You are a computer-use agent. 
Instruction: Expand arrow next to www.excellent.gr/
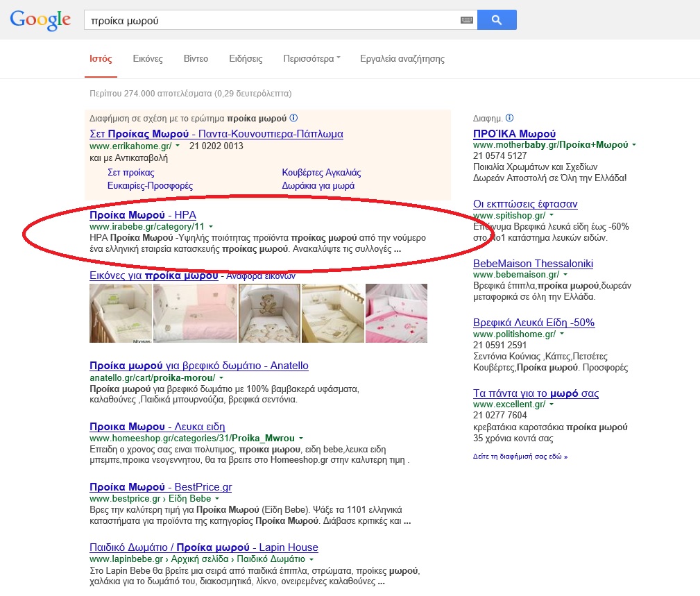(552, 404)
